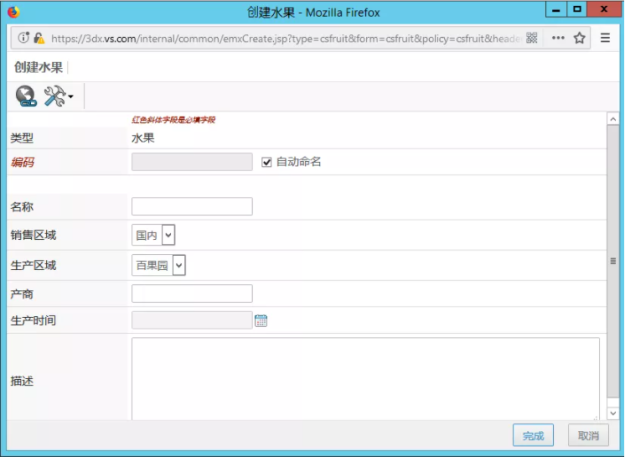Show site information in the address bar
Image resolution: width=625 pixels, height=457 pixels.
pos(23,38)
